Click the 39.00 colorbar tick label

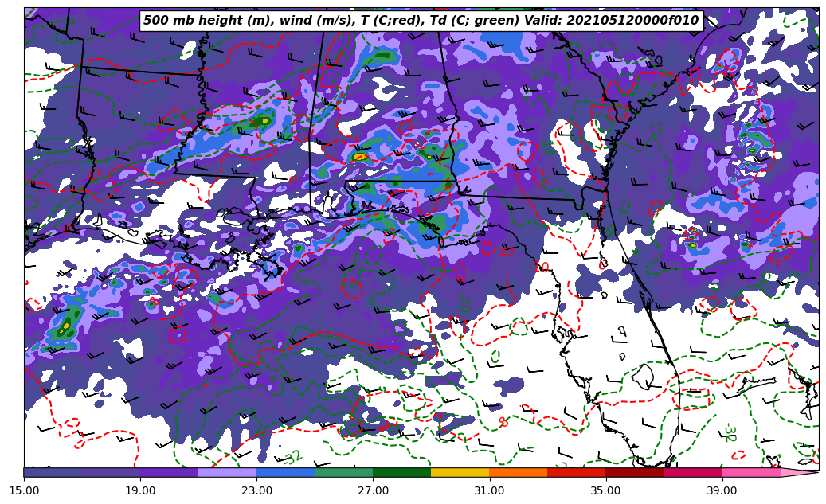coord(722,490)
